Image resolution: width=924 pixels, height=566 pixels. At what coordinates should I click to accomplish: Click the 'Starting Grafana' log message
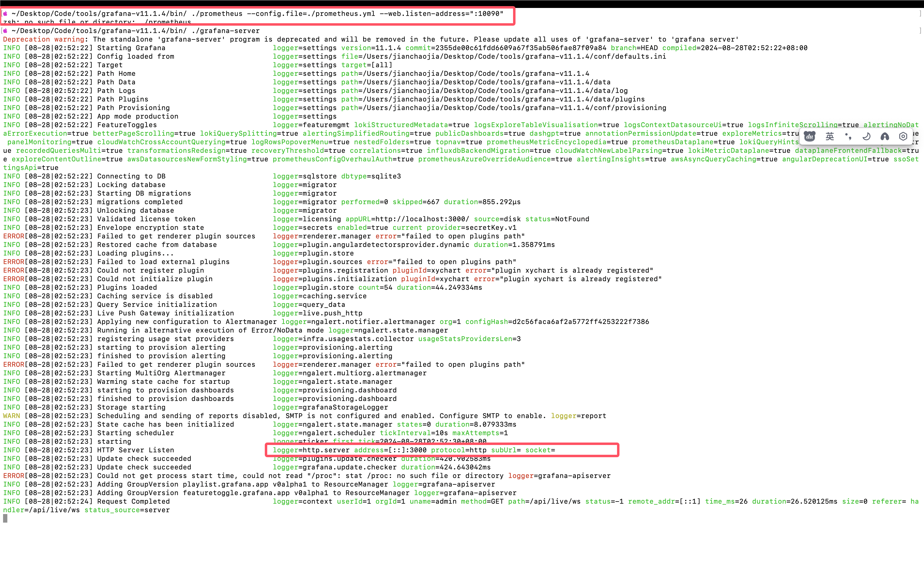coord(131,48)
